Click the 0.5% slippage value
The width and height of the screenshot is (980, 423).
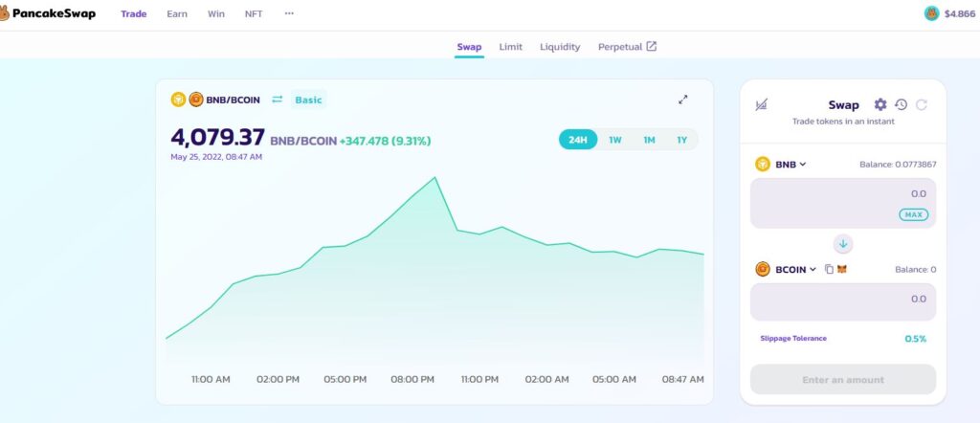point(916,339)
